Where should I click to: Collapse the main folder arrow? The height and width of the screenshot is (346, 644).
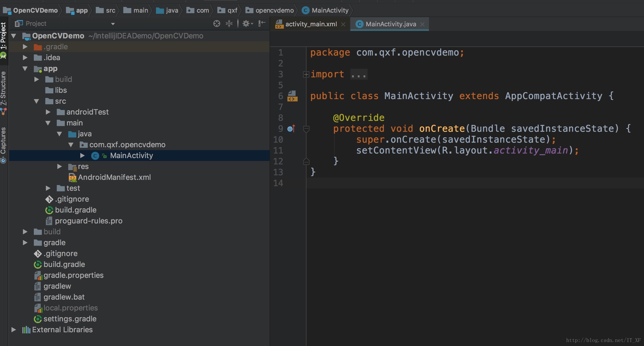click(48, 123)
